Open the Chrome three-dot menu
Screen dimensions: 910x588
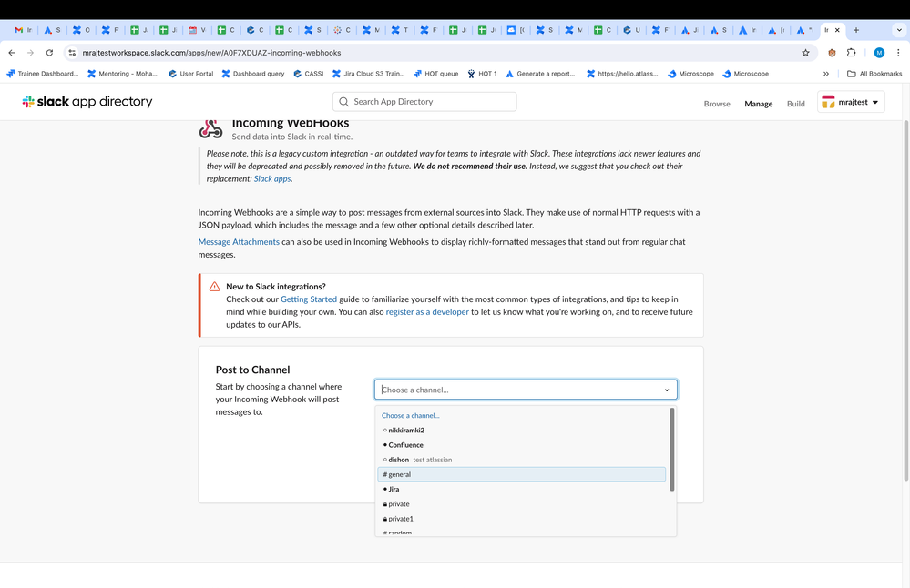point(898,53)
